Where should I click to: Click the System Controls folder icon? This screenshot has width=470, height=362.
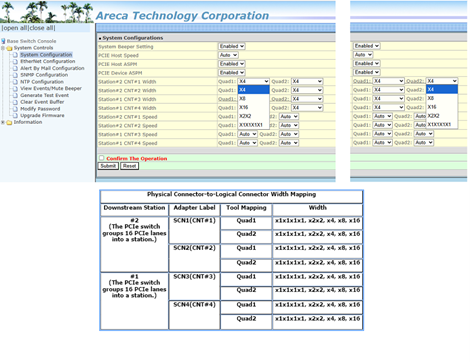(x=9, y=48)
